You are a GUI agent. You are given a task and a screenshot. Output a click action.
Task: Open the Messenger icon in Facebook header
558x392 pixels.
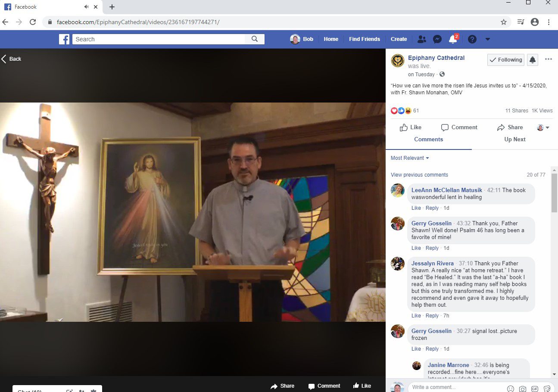coord(437,39)
